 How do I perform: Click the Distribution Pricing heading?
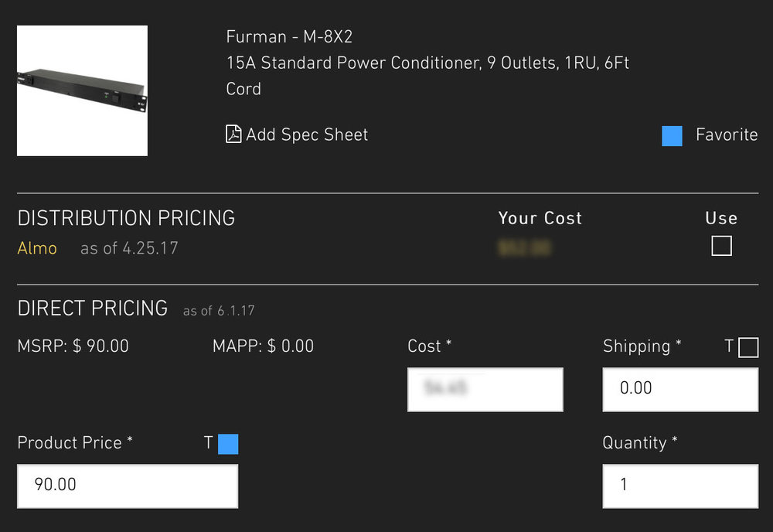click(x=126, y=218)
